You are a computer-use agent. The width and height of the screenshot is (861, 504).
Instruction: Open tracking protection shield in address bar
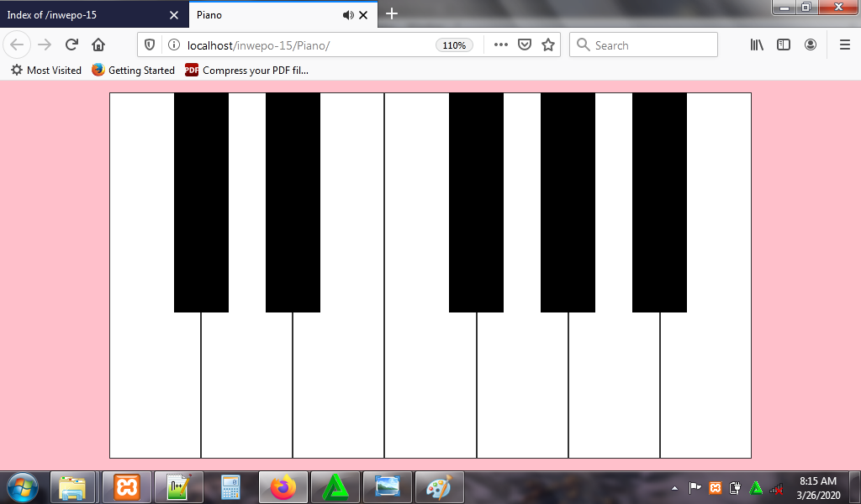150,45
